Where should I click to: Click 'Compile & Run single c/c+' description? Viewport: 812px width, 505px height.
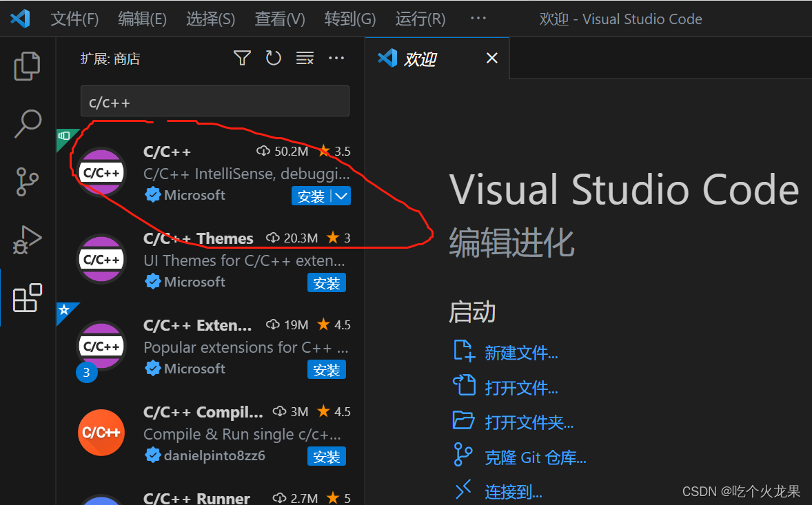click(x=243, y=435)
